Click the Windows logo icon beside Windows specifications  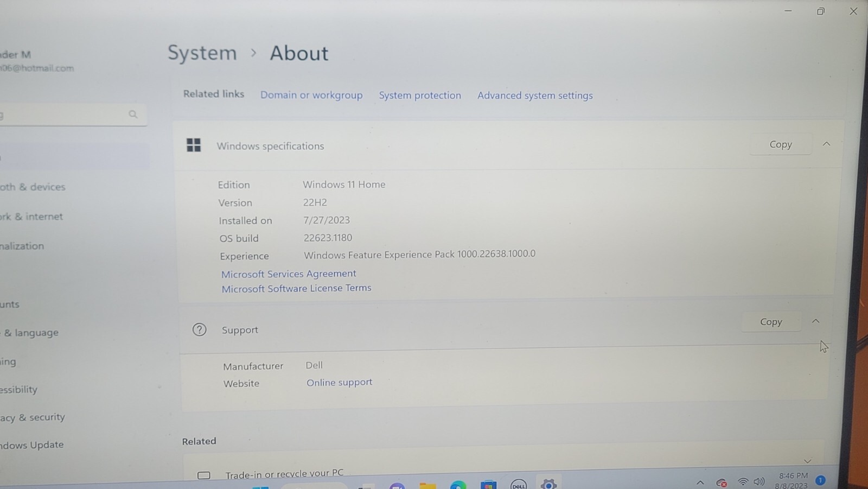(x=194, y=145)
